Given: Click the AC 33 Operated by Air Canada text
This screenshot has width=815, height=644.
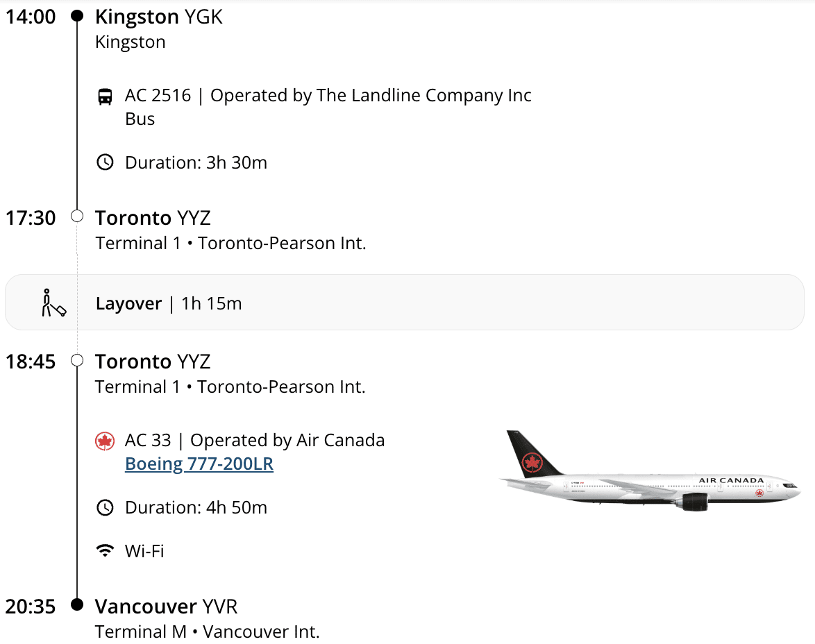Looking at the screenshot, I should pos(254,441).
